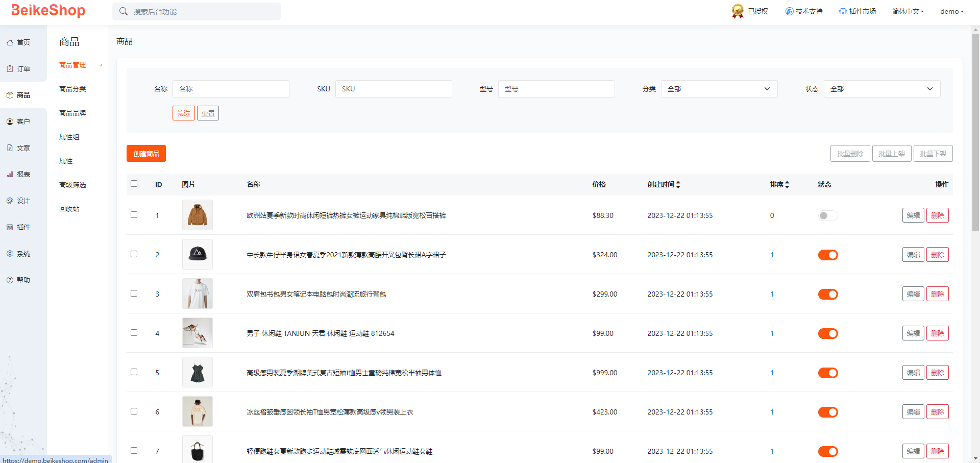The image size is (980, 463).
Task: Open Plugins via the sidebar plugin icon
Action: (x=10, y=228)
